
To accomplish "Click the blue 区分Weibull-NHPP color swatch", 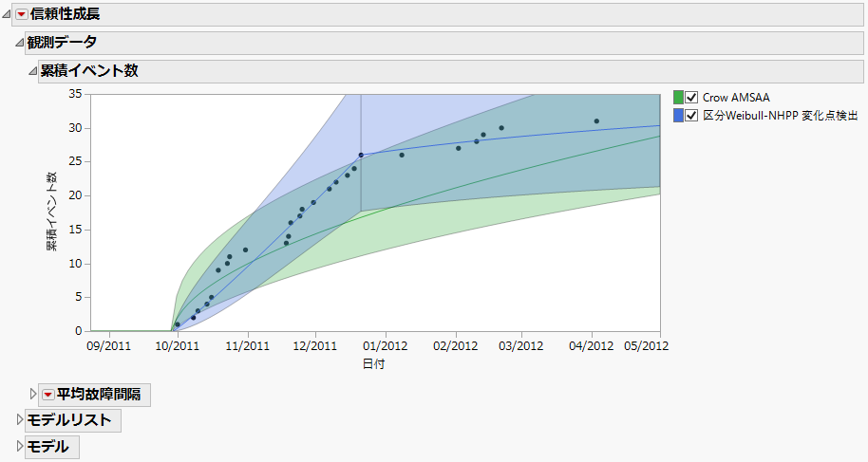I will [x=678, y=115].
